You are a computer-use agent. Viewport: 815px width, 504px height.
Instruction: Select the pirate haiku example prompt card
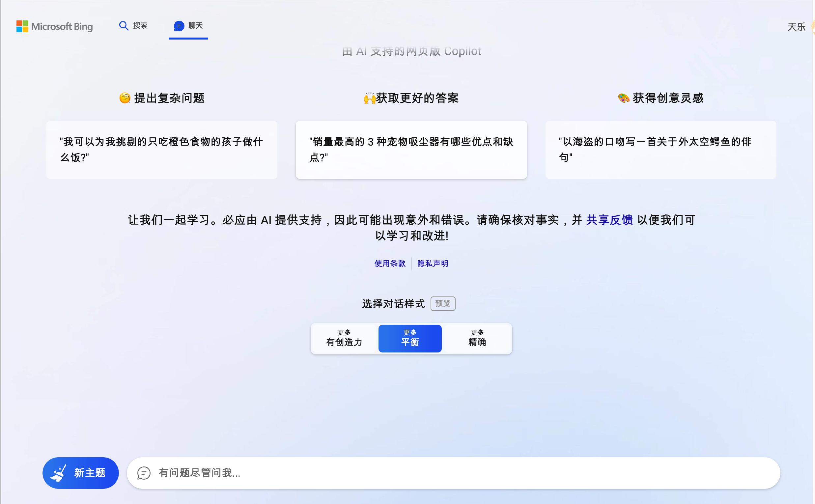[x=661, y=150]
